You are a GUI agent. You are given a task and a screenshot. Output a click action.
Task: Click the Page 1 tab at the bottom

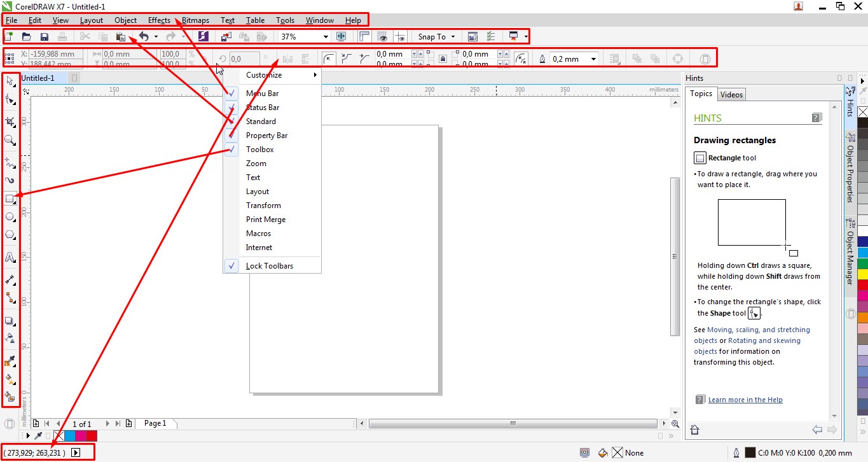(x=156, y=423)
